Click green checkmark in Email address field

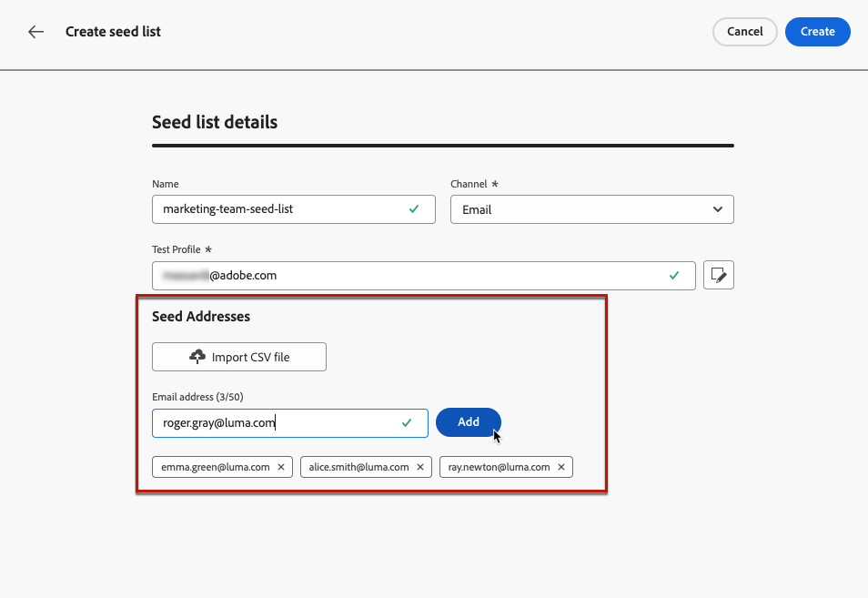click(x=407, y=422)
